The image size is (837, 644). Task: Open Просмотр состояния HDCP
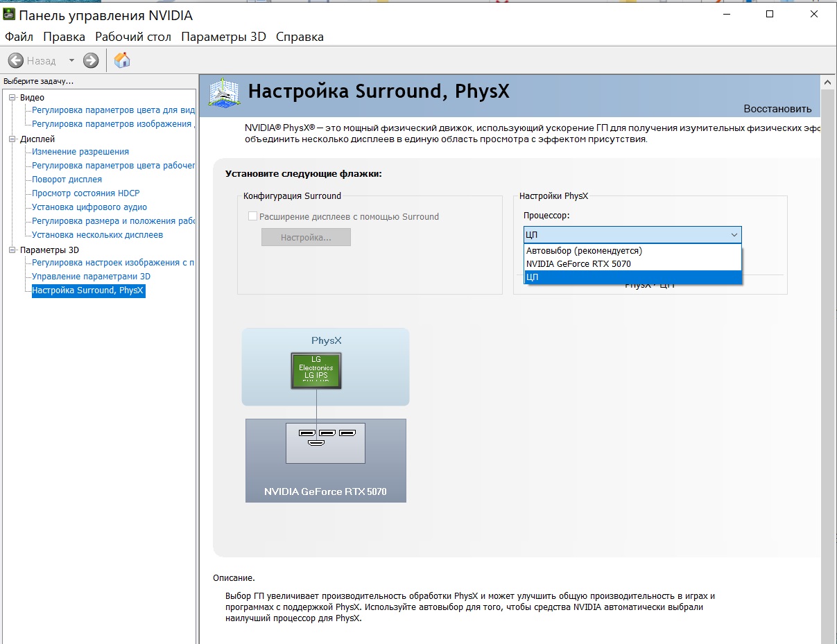tap(86, 193)
